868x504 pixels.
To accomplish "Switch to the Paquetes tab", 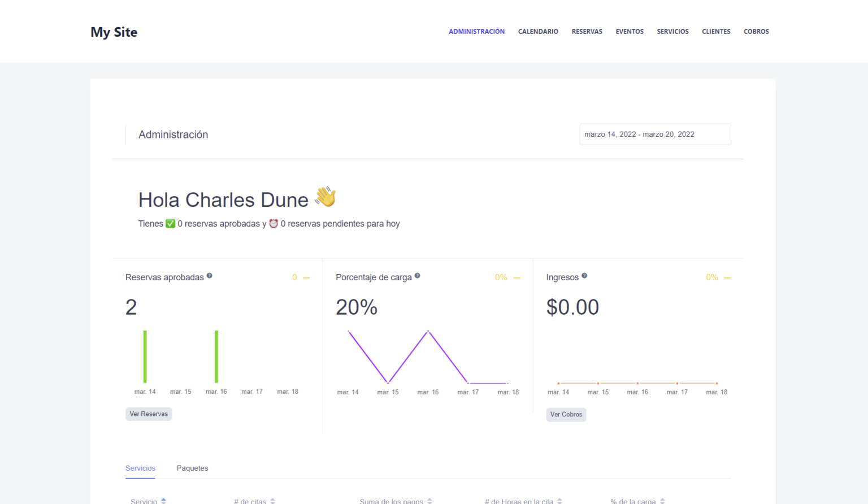I will coord(192,468).
